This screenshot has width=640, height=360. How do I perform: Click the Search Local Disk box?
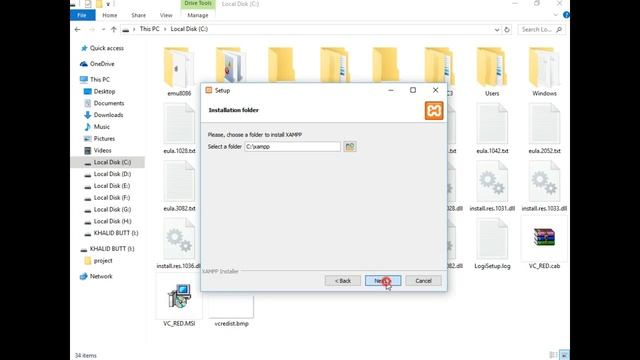[x=541, y=29]
